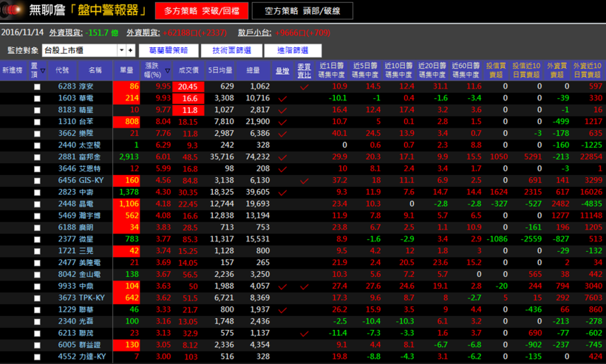The width and height of the screenshot is (606, 364).
Task: Click the 近60日籌碼集中度 column header
Action: point(466,70)
